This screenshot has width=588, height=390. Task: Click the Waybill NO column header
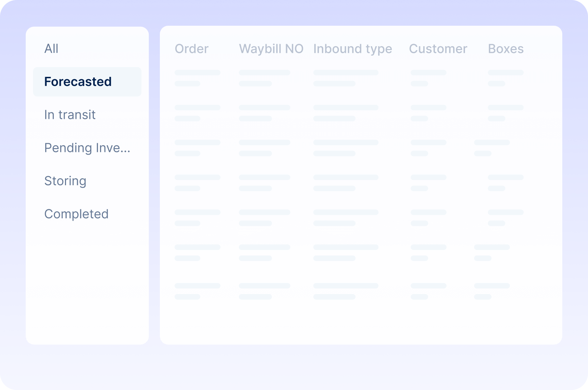tap(271, 49)
